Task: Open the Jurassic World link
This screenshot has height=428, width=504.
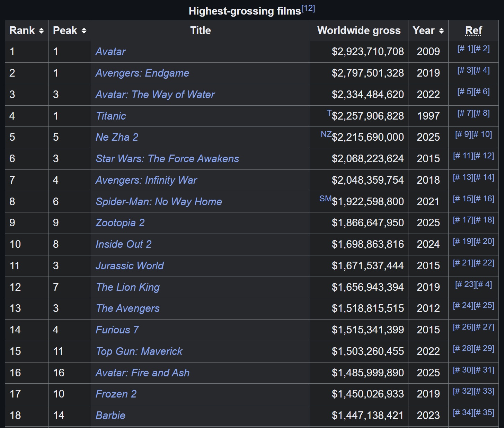Action: pyautogui.click(x=130, y=266)
